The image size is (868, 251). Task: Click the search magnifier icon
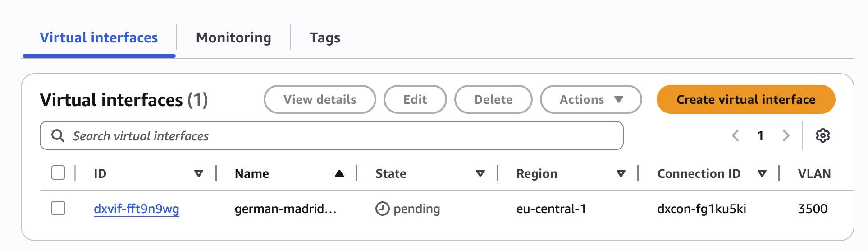(58, 135)
